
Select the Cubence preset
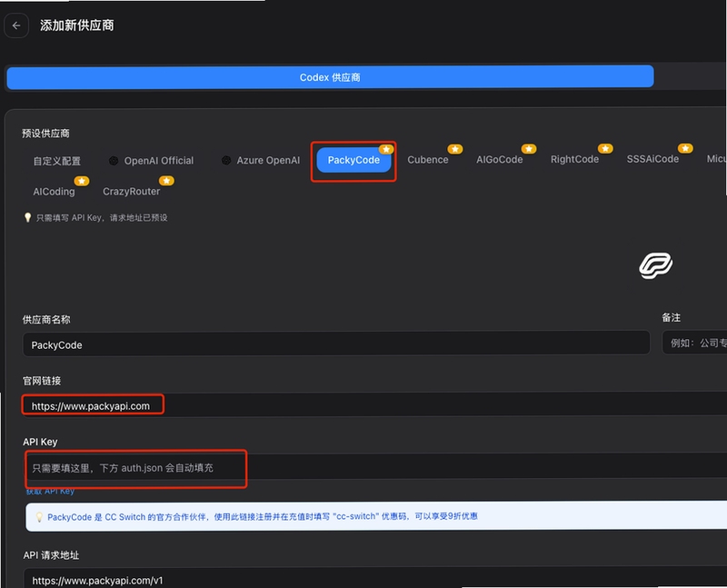pos(428,160)
